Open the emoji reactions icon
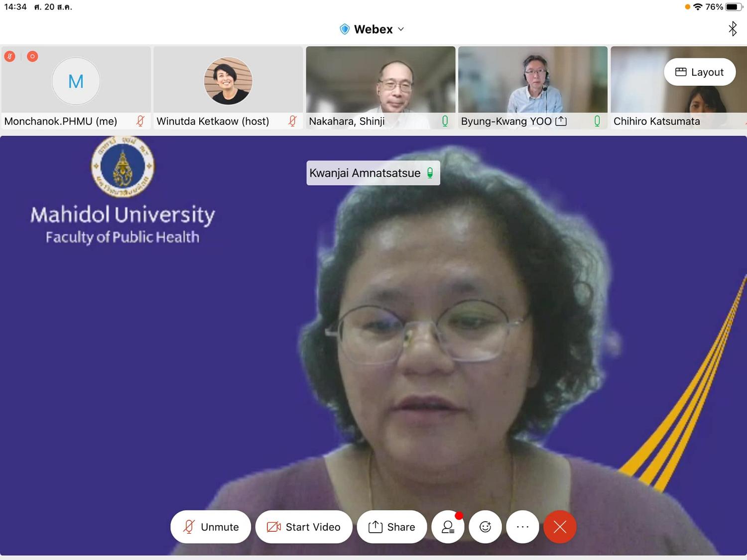Image resolution: width=747 pixels, height=560 pixels. (x=486, y=527)
